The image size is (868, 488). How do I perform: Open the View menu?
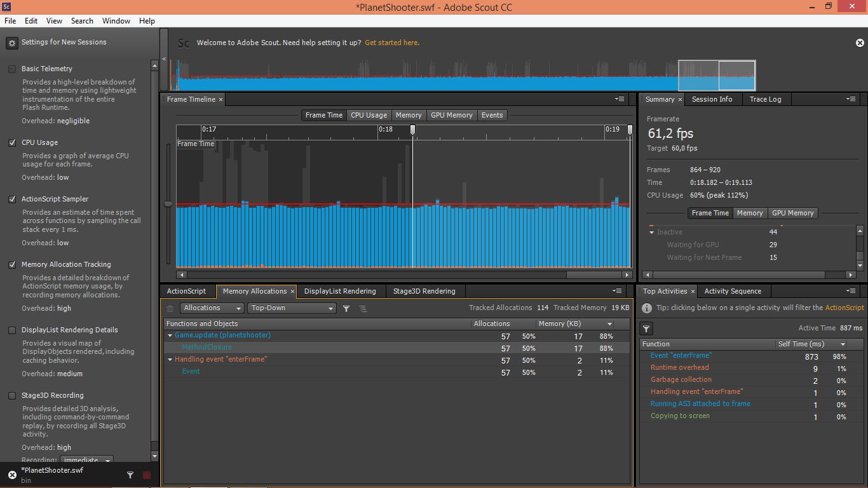point(55,21)
